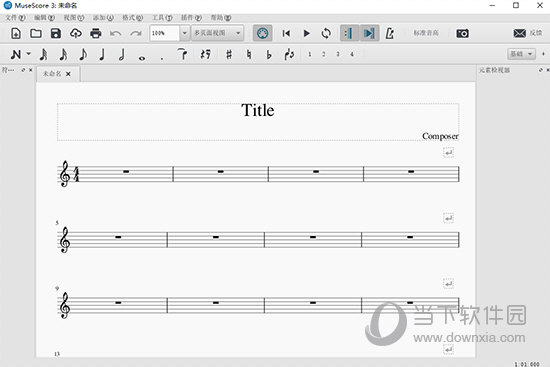Viewport: 550px width, 367px height.
Task: Open a score from folder icon
Action: (36, 33)
